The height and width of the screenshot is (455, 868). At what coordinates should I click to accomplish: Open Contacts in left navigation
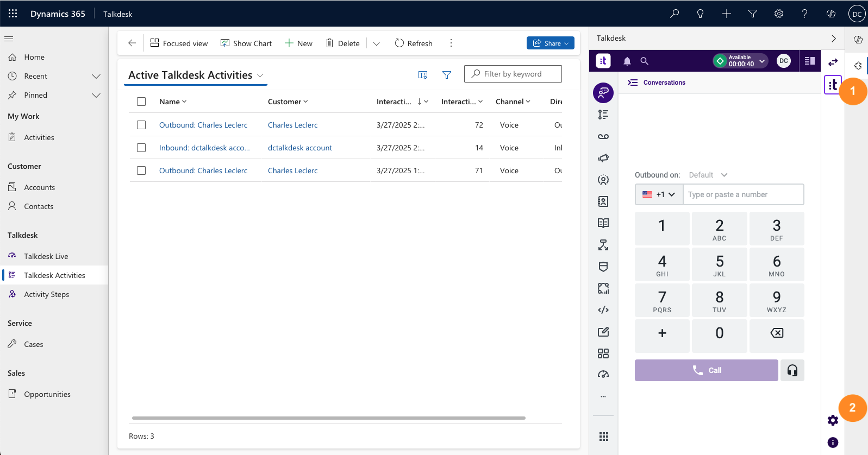coord(38,206)
